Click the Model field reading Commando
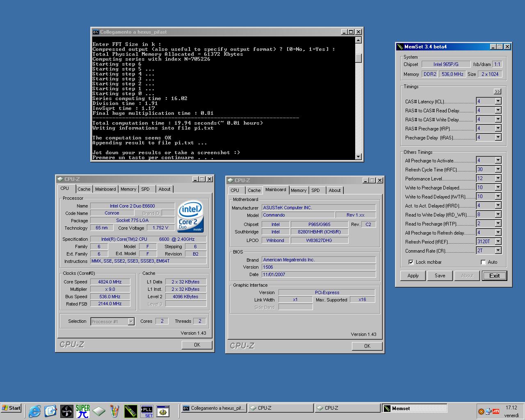 coord(298,215)
